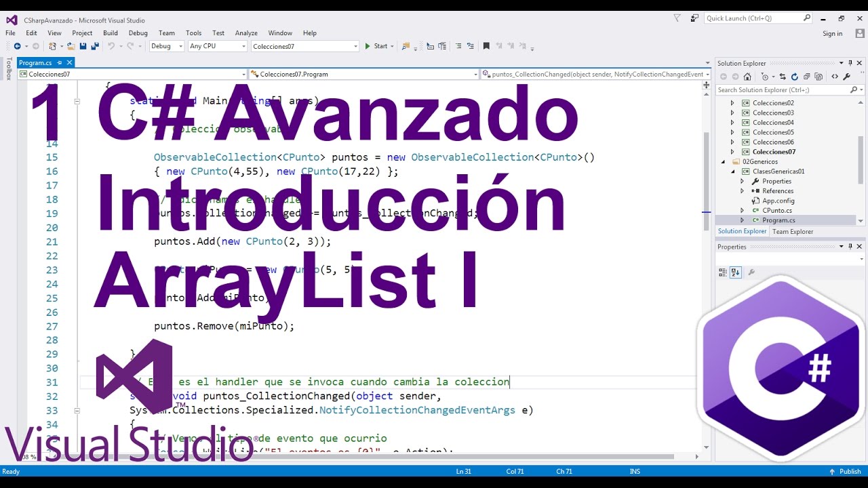Refresh the Solution Explorer

(x=795, y=77)
